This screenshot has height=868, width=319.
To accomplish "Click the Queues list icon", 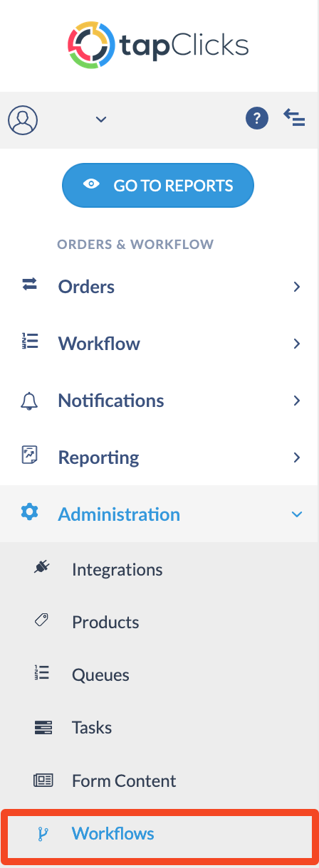I will [x=42, y=674].
